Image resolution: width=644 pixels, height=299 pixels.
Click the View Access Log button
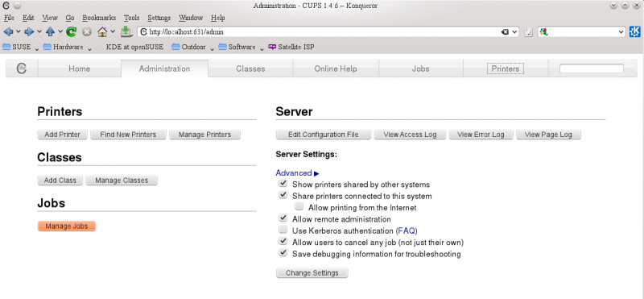[x=410, y=135]
